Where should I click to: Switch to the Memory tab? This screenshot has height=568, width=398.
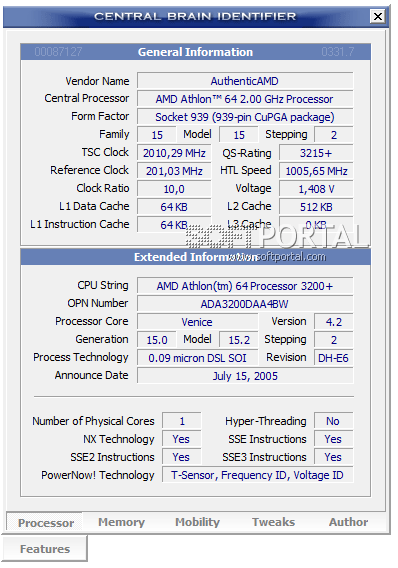(x=121, y=522)
